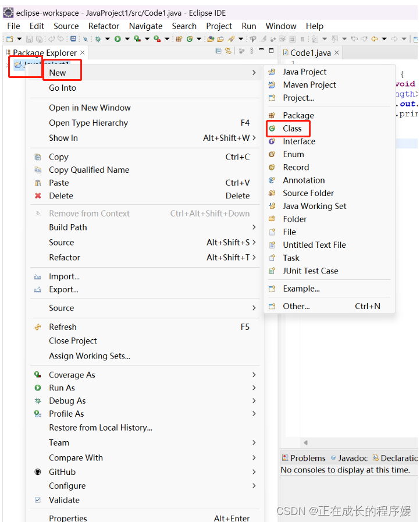Expand the Build Path submenu arrow
The image size is (420, 522).
pos(254,227)
